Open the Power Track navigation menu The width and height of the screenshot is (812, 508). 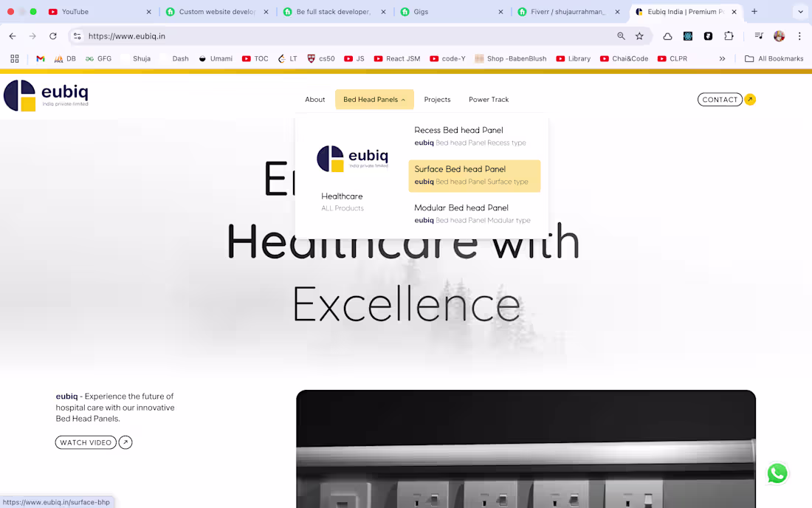[489, 99]
